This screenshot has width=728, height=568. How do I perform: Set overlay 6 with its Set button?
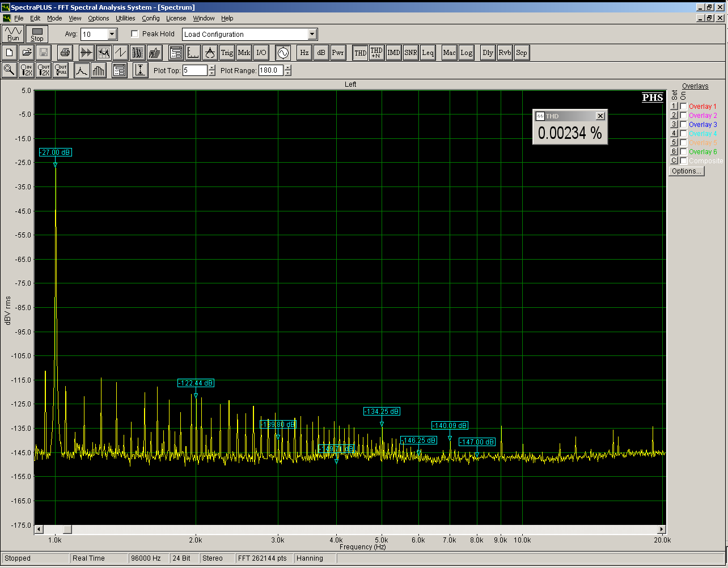tap(674, 152)
